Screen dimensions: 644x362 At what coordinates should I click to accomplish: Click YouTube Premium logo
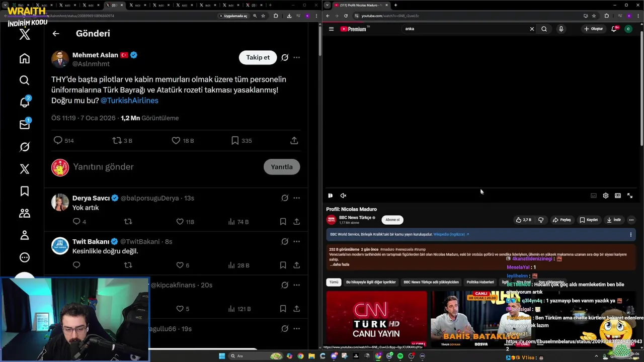tap(354, 29)
